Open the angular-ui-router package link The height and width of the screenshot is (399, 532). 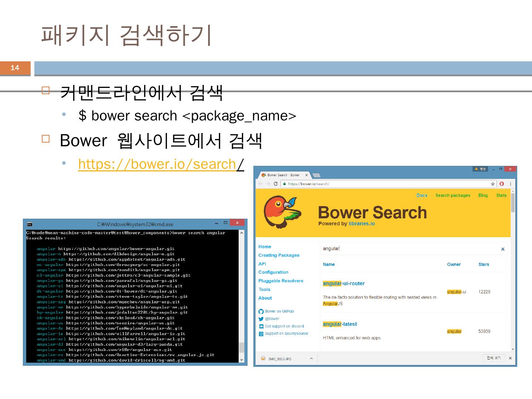pos(344,284)
